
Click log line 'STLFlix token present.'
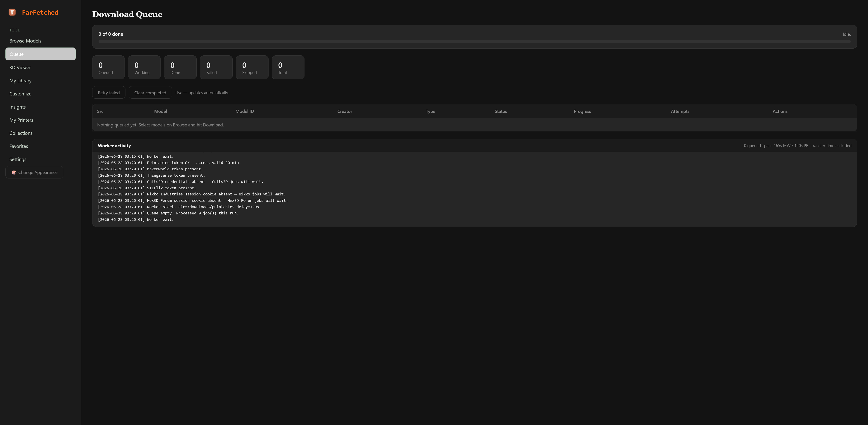tap(147, 188)
